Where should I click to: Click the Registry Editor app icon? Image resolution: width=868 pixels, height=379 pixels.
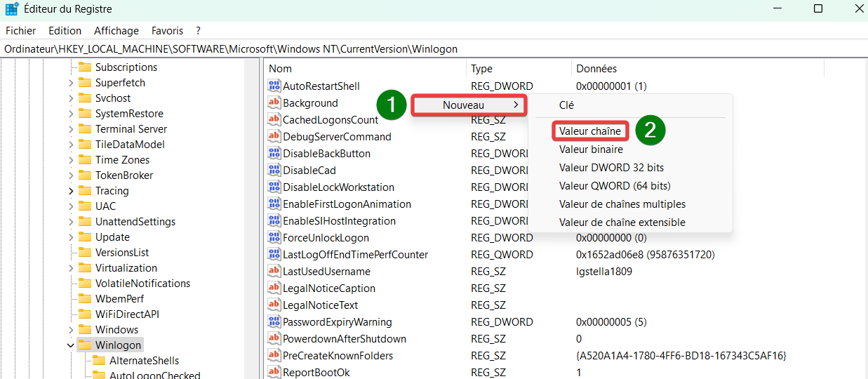pyautogui.click(x=12, y=9)
